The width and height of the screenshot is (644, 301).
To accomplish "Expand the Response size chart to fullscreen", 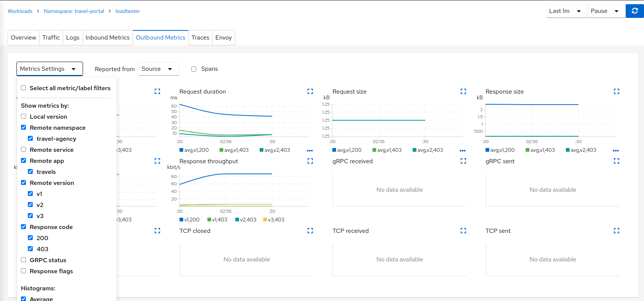I will pos(616,91).
